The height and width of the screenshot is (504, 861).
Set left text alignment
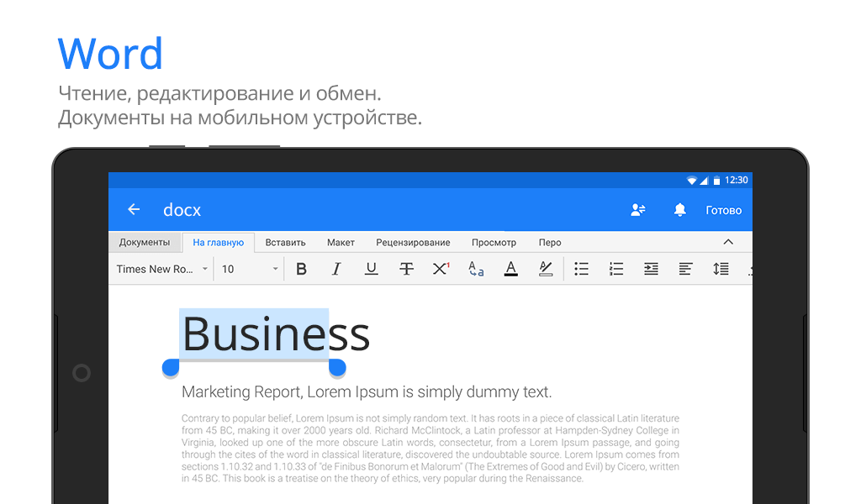[x=685, y=269]
